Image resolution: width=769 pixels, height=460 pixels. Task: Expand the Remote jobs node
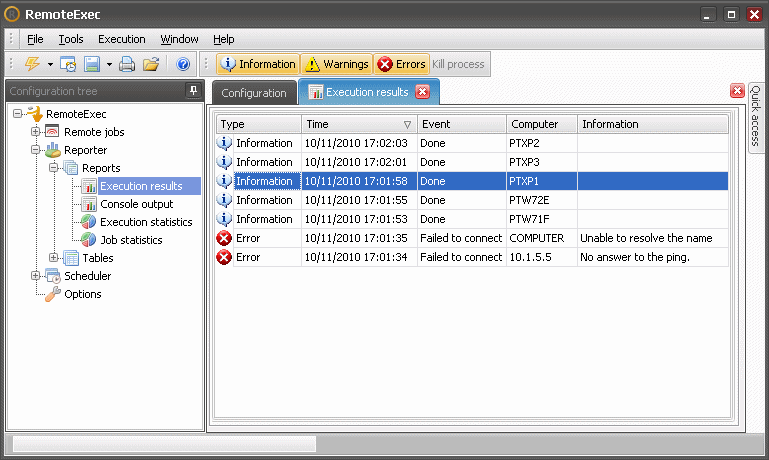[x=35, y=131]
